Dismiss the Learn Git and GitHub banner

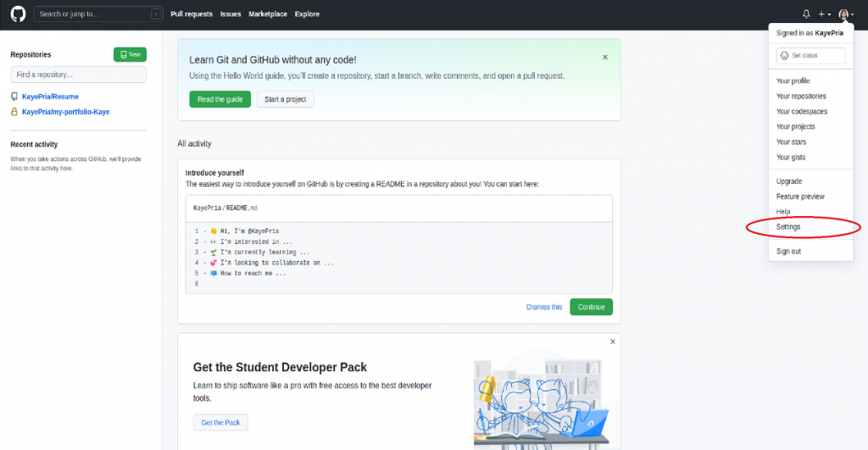tap(605, 57)
